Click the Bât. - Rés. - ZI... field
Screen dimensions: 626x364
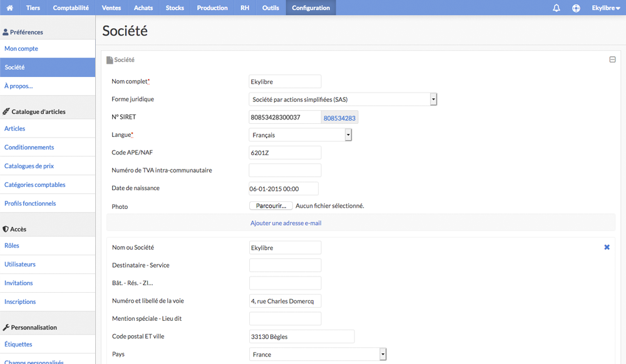(x=285, y=283)
